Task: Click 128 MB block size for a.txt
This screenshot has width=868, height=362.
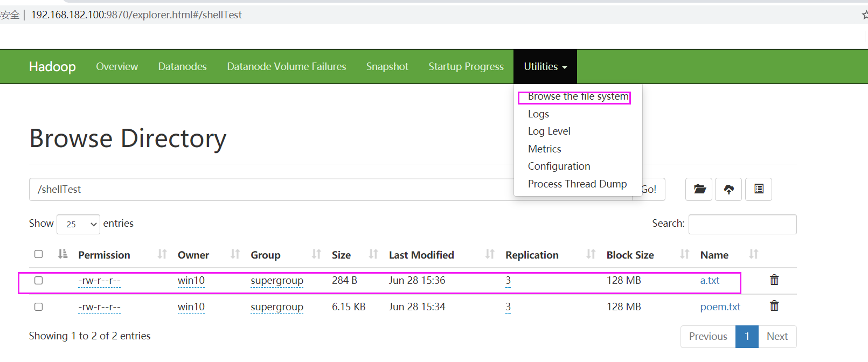Action: 624,280
